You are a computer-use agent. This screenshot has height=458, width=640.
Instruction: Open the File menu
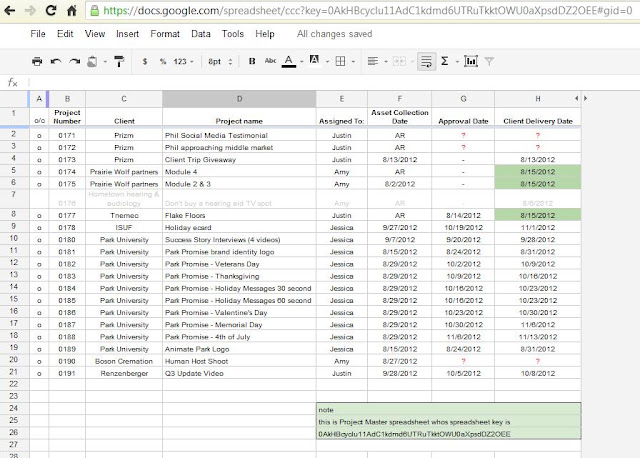[38, 34]
